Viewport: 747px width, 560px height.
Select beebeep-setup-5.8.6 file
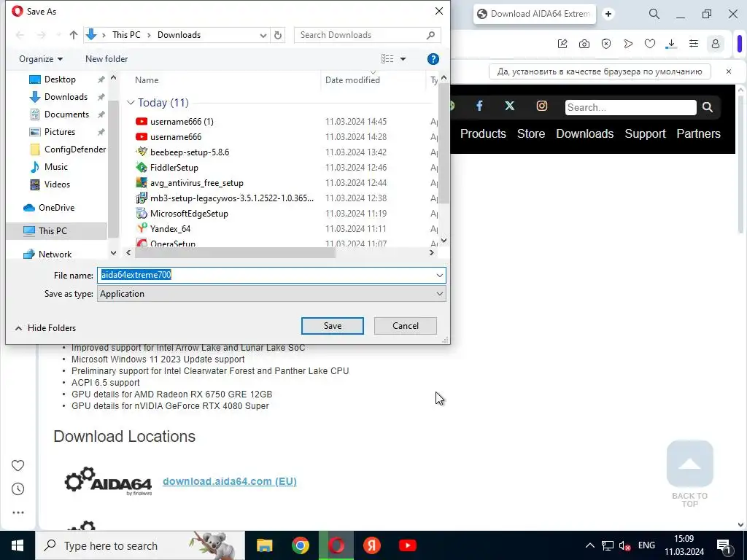190,152
